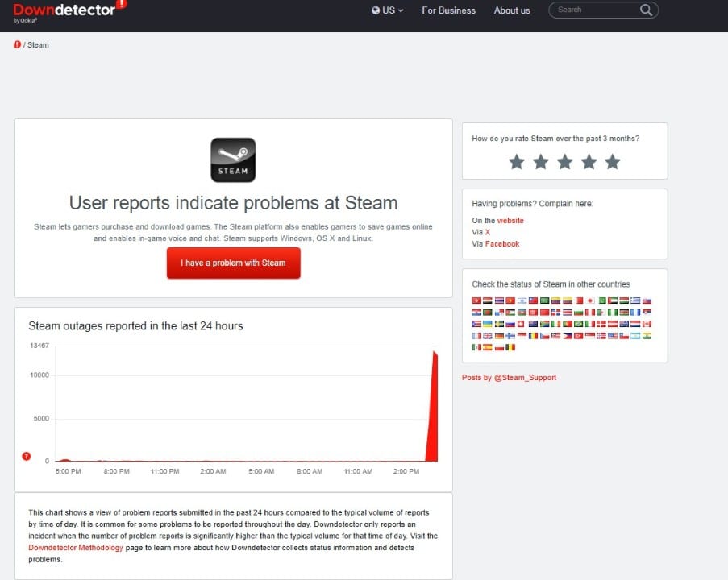Select the Ukraine flag

coord(488,324)
